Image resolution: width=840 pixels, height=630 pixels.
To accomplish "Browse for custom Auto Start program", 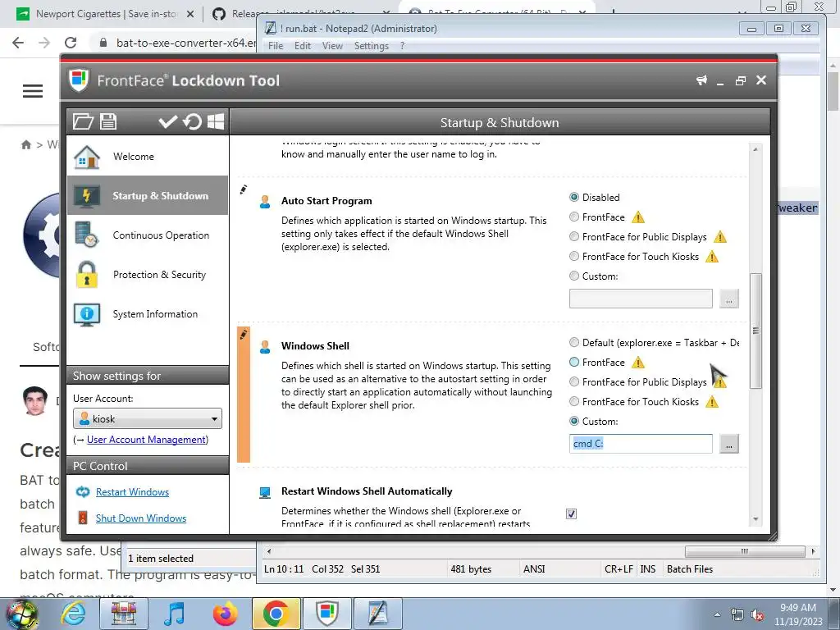I will pyautogui.click(x=728, y=299).
